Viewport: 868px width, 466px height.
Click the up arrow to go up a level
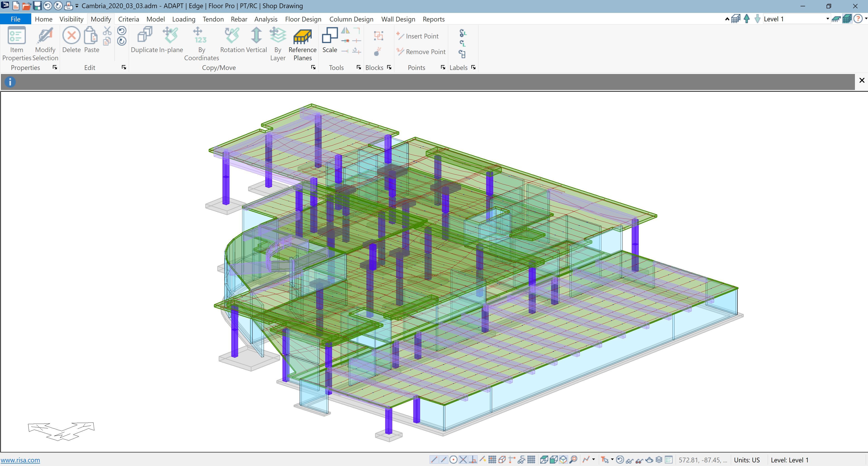tap(746, 19)
